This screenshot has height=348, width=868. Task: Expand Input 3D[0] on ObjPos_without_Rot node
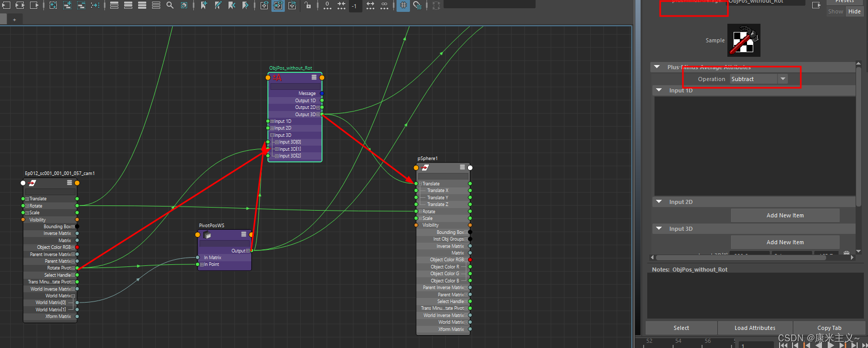pyautogui.click(x=277, y=142)
